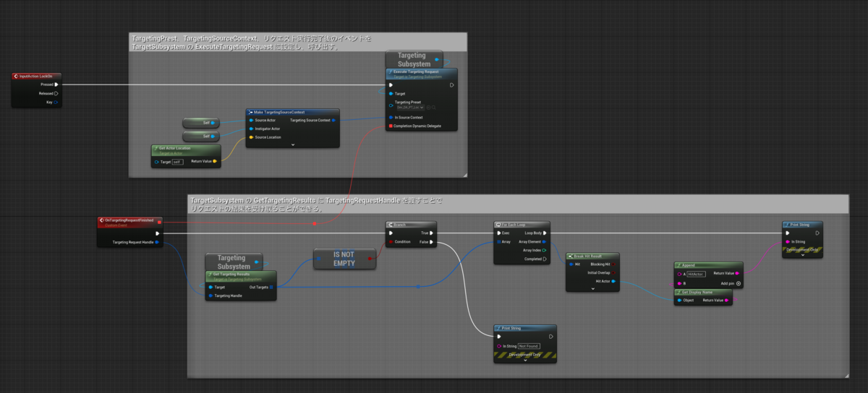868x393 pixels.
Task: Click the Initial Overlap output pin
Action: pyautogui.click(x=614, y=273)
